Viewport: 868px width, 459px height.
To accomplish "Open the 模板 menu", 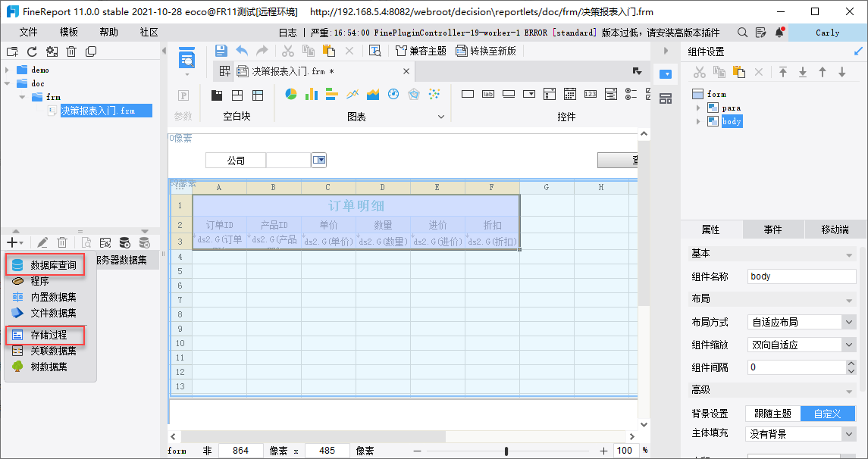I will tap(69, 33).
